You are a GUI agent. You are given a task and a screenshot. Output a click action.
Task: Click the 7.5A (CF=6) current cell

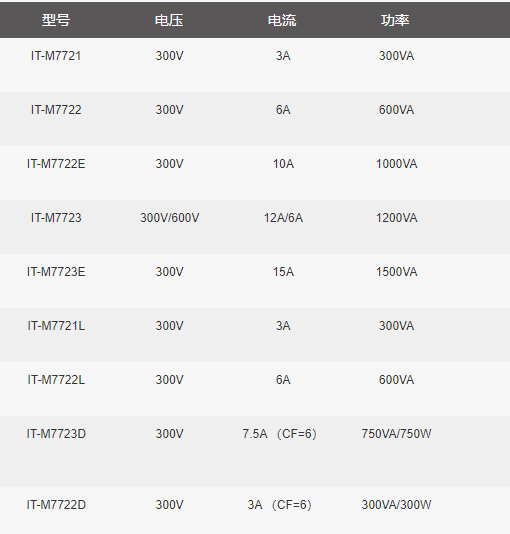pos(280,434)
